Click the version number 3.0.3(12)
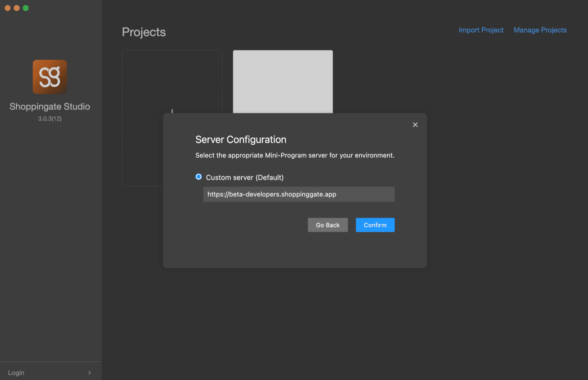Image resolution: width=588 pixels, height=380 pixels. click(x=50, y=119)
